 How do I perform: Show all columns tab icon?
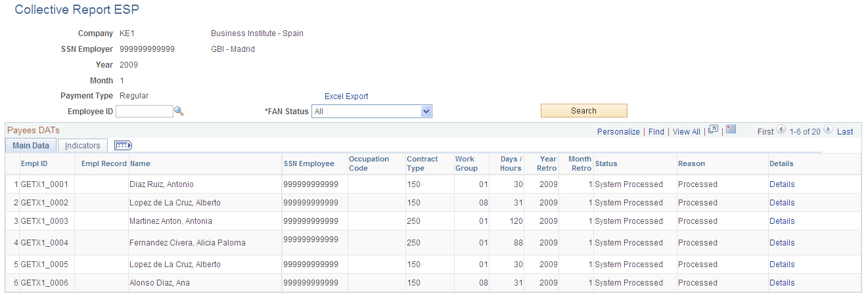point(123,146)
